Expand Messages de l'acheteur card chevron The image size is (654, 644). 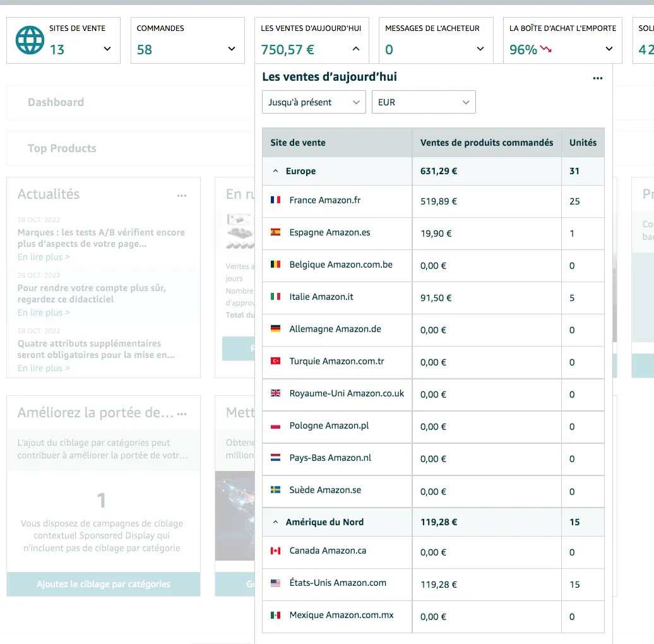480,49
